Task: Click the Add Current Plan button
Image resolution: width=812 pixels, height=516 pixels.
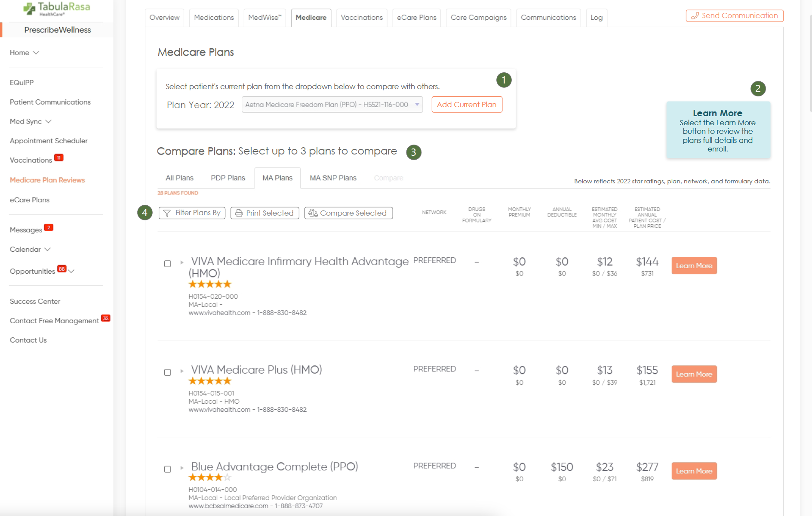Action: tap(467, 105)
